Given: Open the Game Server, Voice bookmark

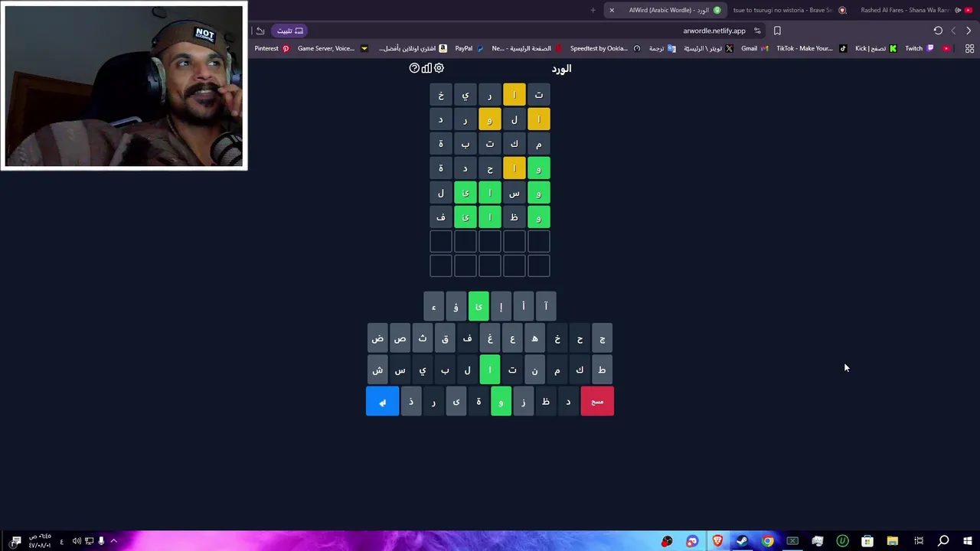Looking at the screenshot, I should [332, 48].
